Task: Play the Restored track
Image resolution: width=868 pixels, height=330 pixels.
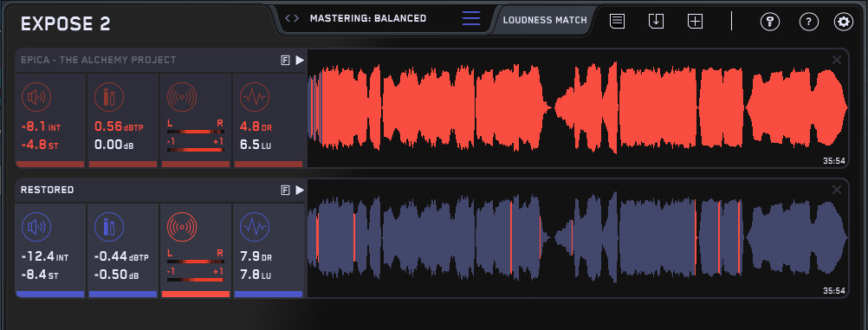Action: (300, 191)
